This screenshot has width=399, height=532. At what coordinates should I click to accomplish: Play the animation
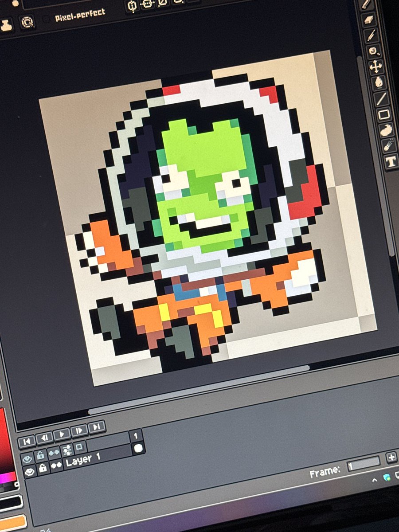pyautogui.click(x=62, y=434)
